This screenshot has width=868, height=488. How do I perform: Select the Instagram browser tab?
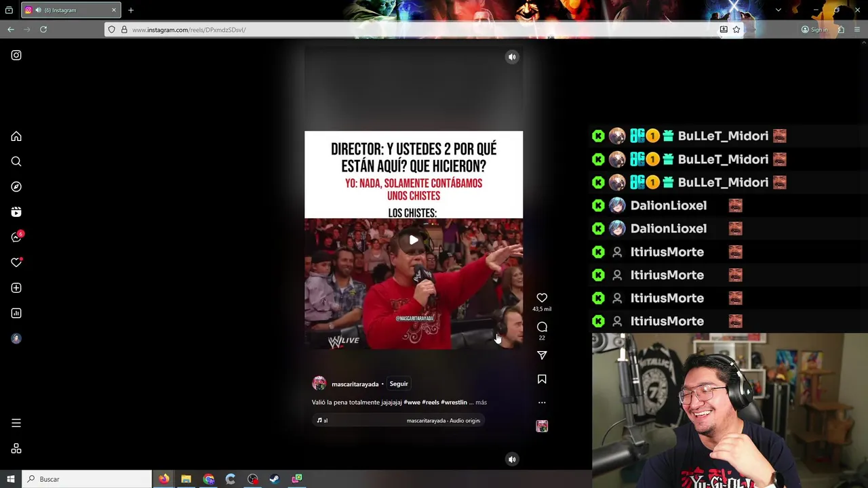(x=71, y=10)
